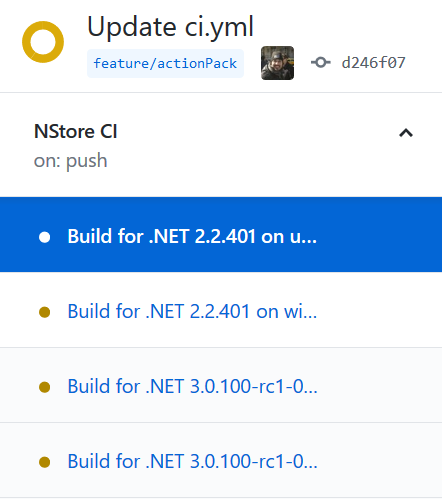Click pending dot for .NET 2.2.401 windows job
Image resolution: width=442 pixels, height=499 pixels.
(x=45, y=312)
